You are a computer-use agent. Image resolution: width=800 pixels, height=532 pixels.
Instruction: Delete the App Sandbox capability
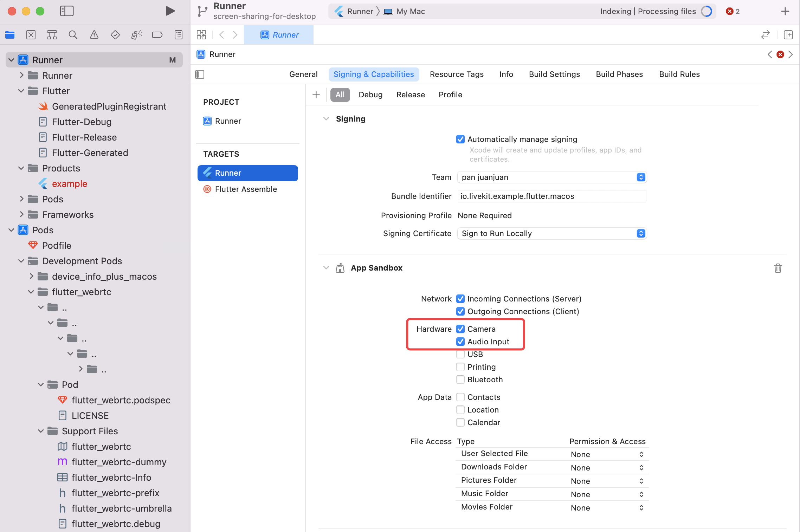(x=778, y=268)
